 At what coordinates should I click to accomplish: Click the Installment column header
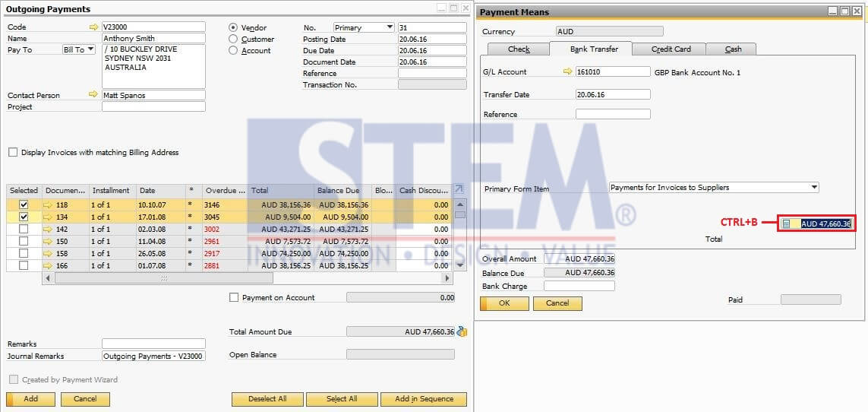pos(112,191)
